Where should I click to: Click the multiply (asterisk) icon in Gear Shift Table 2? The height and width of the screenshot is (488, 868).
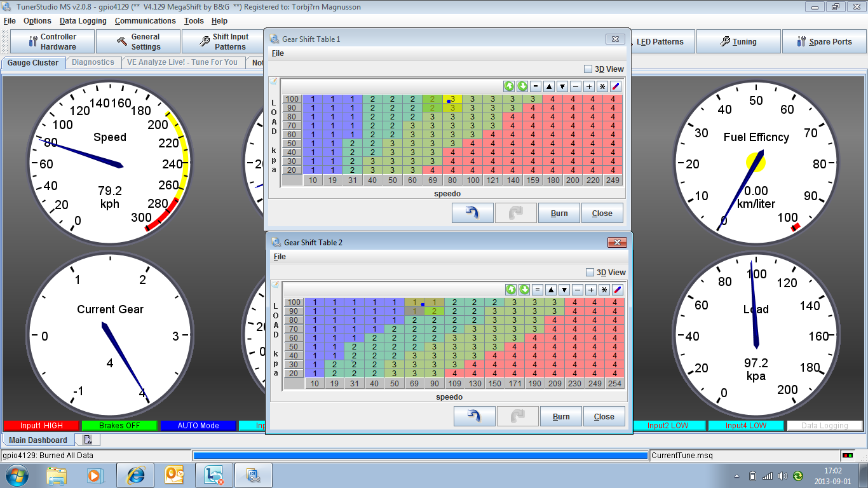(604, 290)
